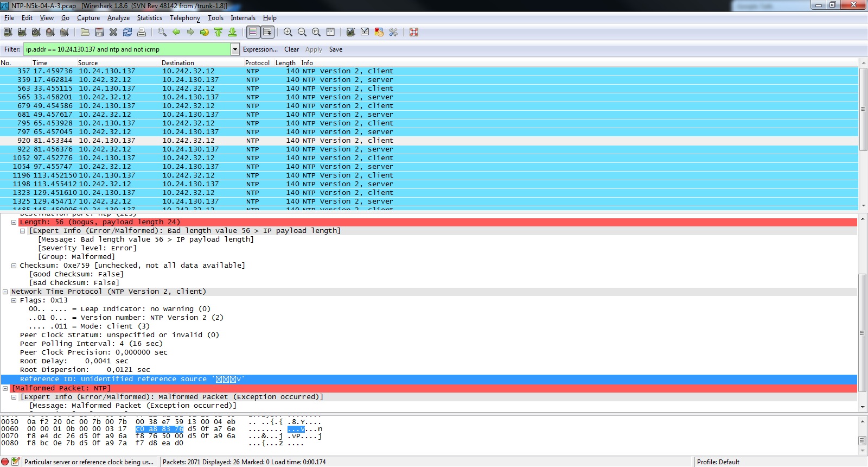The width and height of the screenshot is (868, 467).
Task: Toggle colorize packet list button
Action: pyautogui.click(x=253, y=32)
